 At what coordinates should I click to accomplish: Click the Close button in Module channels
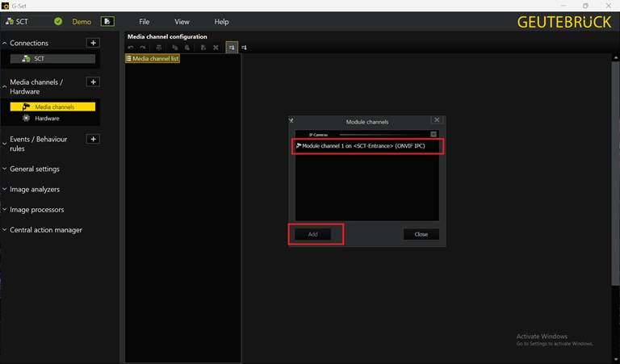(421, 234)
